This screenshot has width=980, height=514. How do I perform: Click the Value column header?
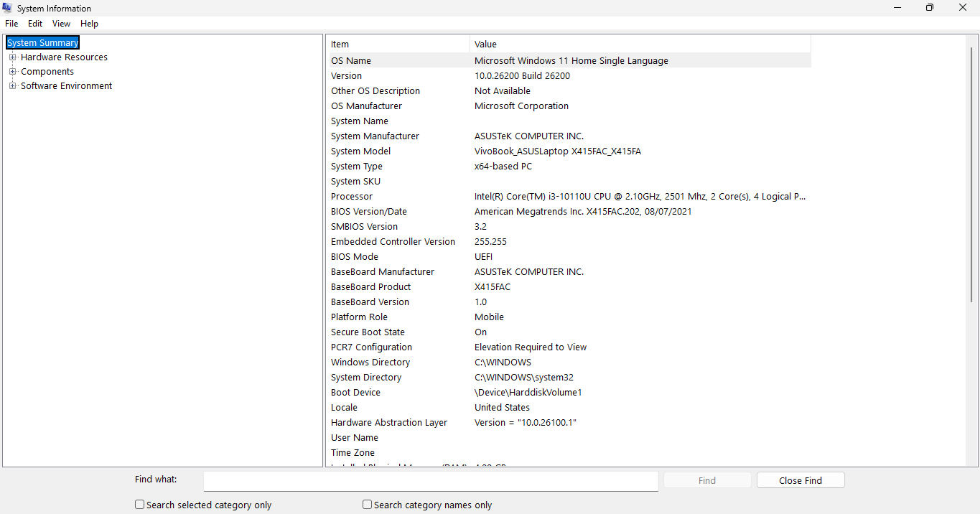pos(640,45)
